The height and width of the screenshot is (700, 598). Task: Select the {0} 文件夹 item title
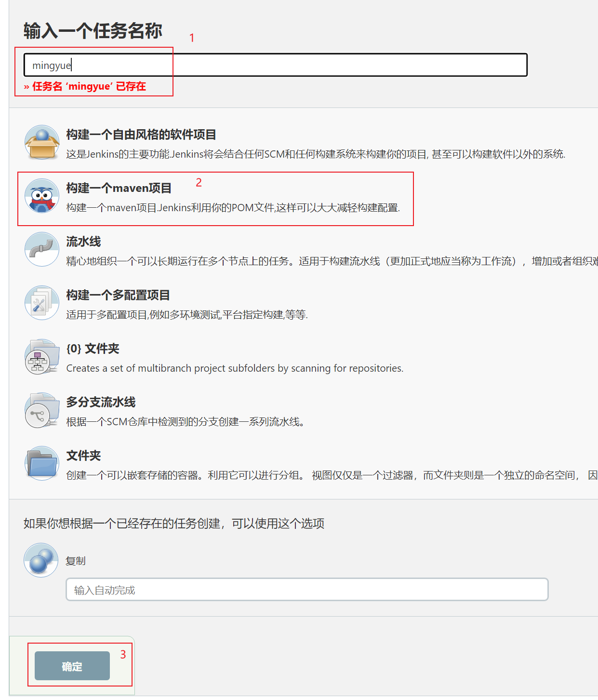(93, 349)
